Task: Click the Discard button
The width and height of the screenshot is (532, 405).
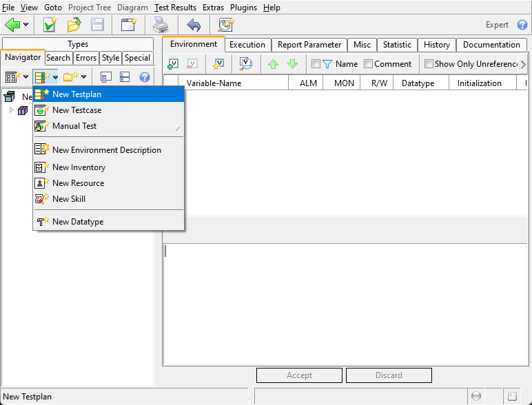Action: coord(389,375)
